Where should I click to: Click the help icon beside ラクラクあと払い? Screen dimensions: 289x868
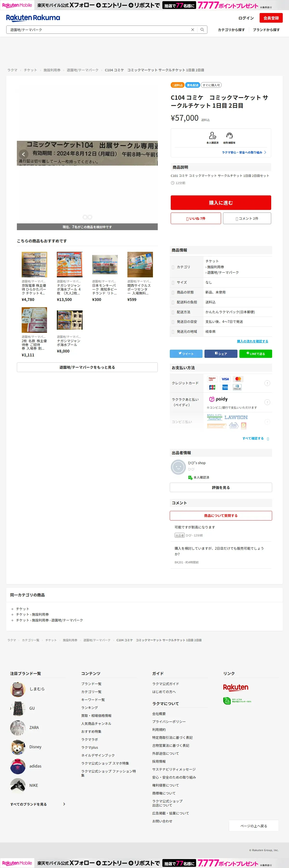pos(267,402)
